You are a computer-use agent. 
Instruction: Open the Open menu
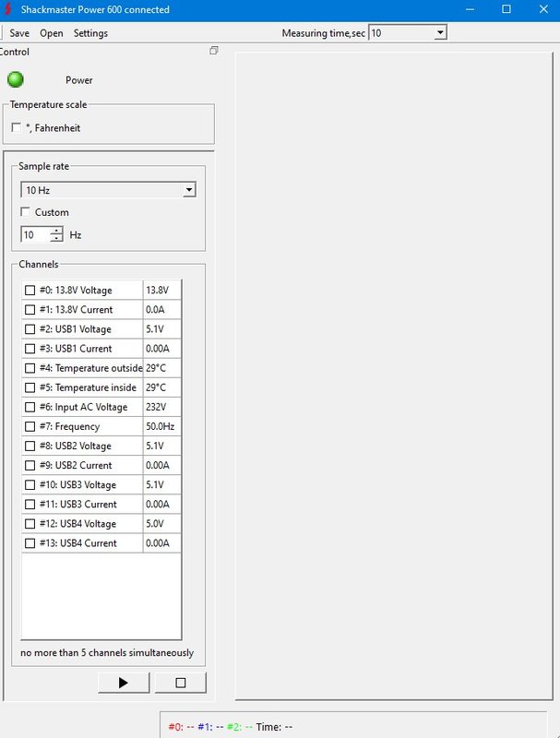tap(52, 33)
